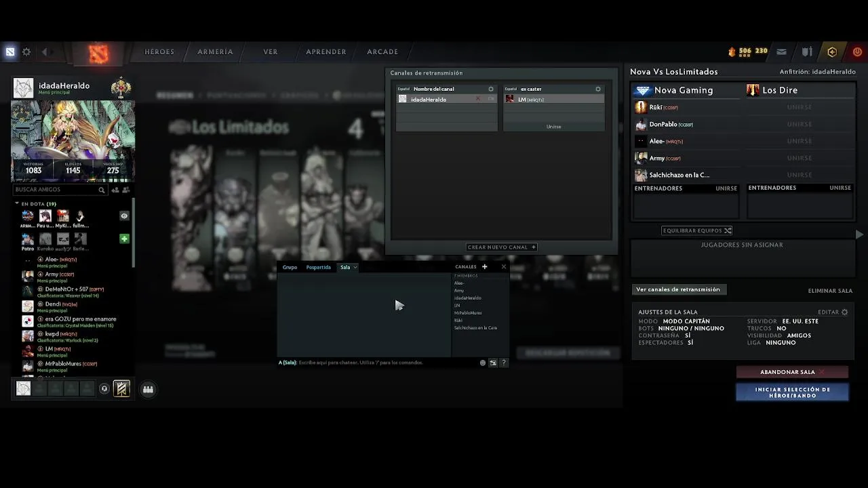Screen dimensions: 868x488
Task: Click the Nova Gaming team logo
Action: pos(643,90)
